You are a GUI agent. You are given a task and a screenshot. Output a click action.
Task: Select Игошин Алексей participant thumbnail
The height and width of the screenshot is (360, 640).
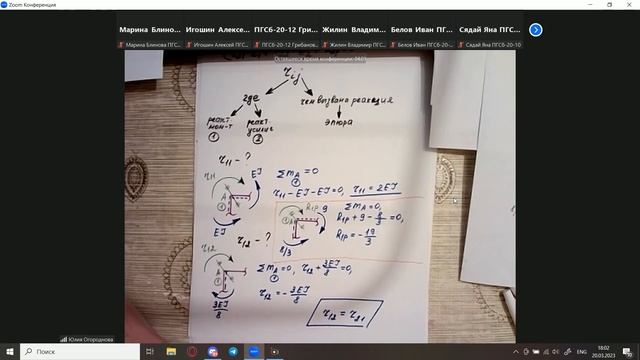218,30
